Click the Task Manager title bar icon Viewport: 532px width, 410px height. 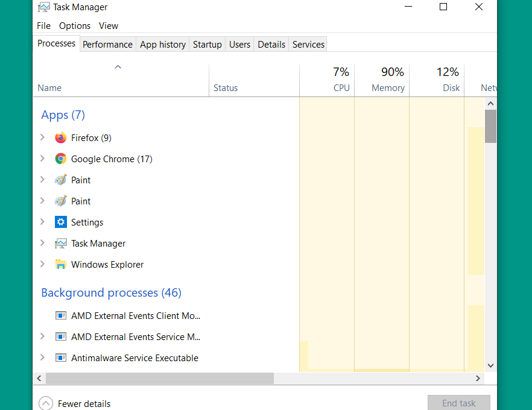pos(44,7)
